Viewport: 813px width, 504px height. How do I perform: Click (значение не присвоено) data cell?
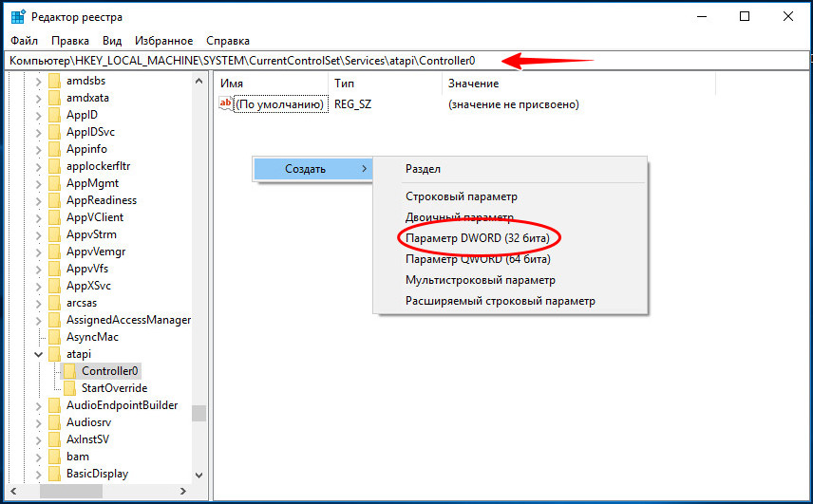coord(513,104)
